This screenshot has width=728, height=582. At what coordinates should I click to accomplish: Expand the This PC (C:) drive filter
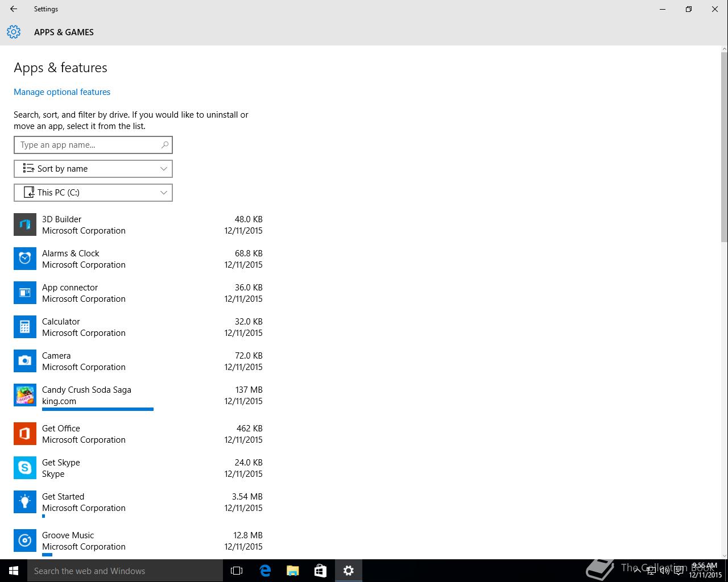(x=93, y=193)
